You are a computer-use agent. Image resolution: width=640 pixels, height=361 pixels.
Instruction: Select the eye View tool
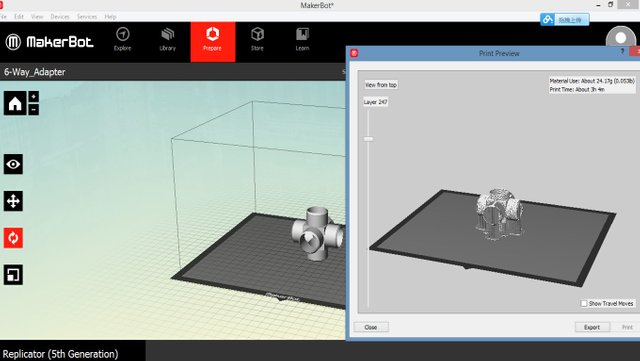coord(13,164)
